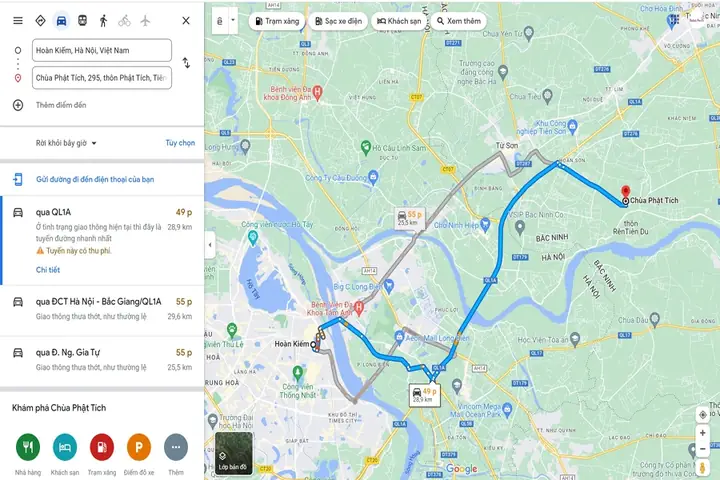Screen dimensions: 720x480
Task: Open the hamburger main menu
Action: pyautogui.click(x=18, y=21)
